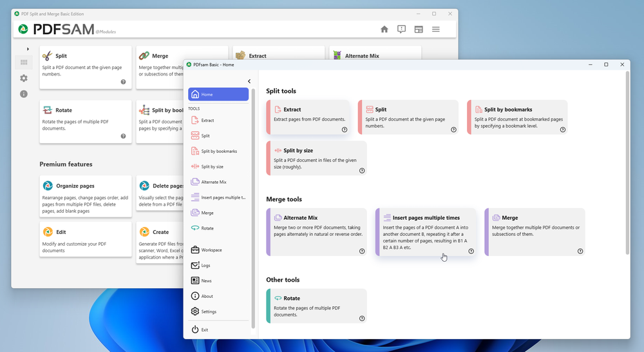Click the Organize pages premium feature card
Image resolution: width=644 pixels, height=352 pixels.
pyautogui.click(x=85, y=195)
